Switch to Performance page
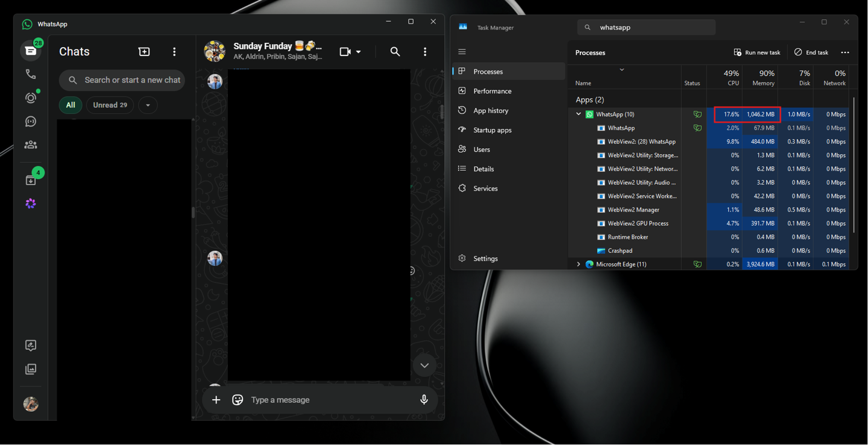The height and width of the screenshot is (445, 868). click(509, 91)
